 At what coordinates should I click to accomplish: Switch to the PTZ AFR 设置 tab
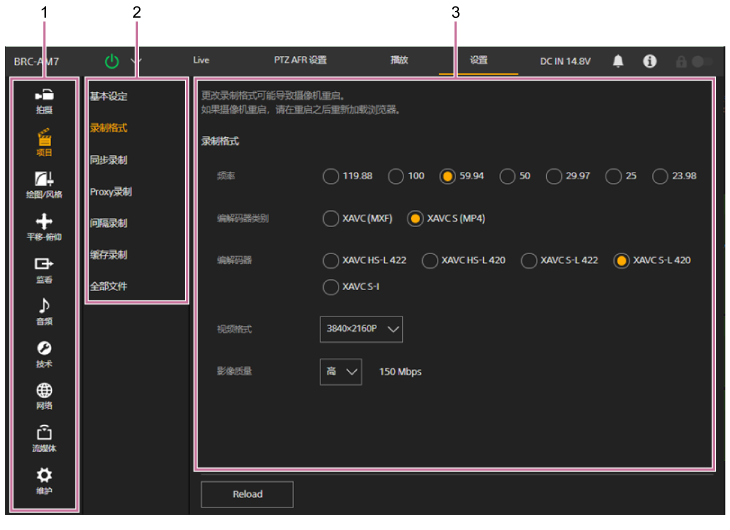[x=300, y=60]
